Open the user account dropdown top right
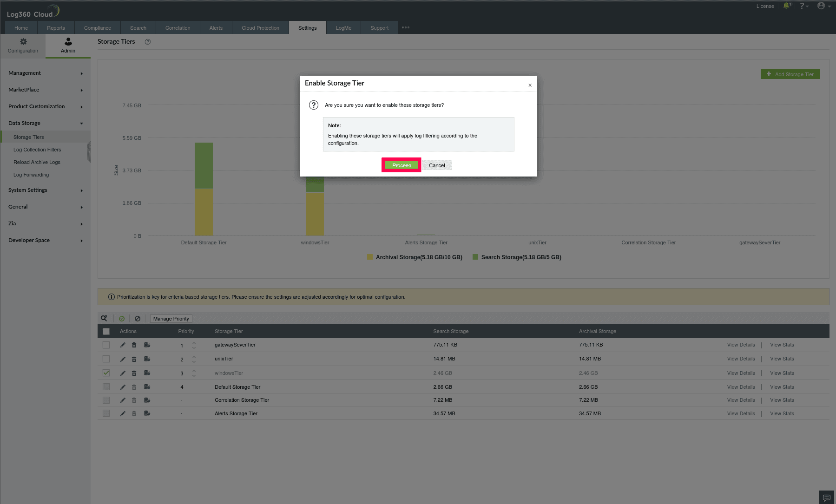Viewport: 836px width, 504px height. tap(821, 6)
